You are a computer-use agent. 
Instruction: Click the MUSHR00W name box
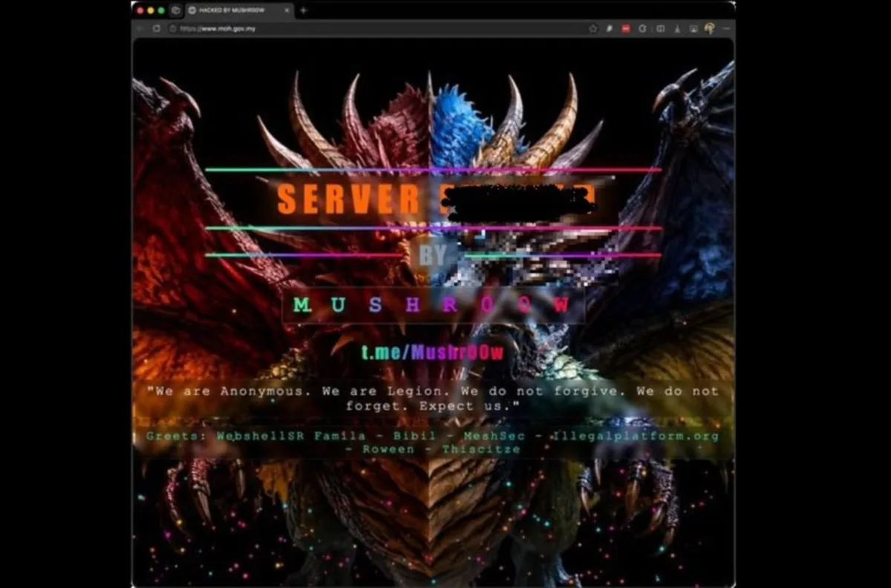point(433,305)
